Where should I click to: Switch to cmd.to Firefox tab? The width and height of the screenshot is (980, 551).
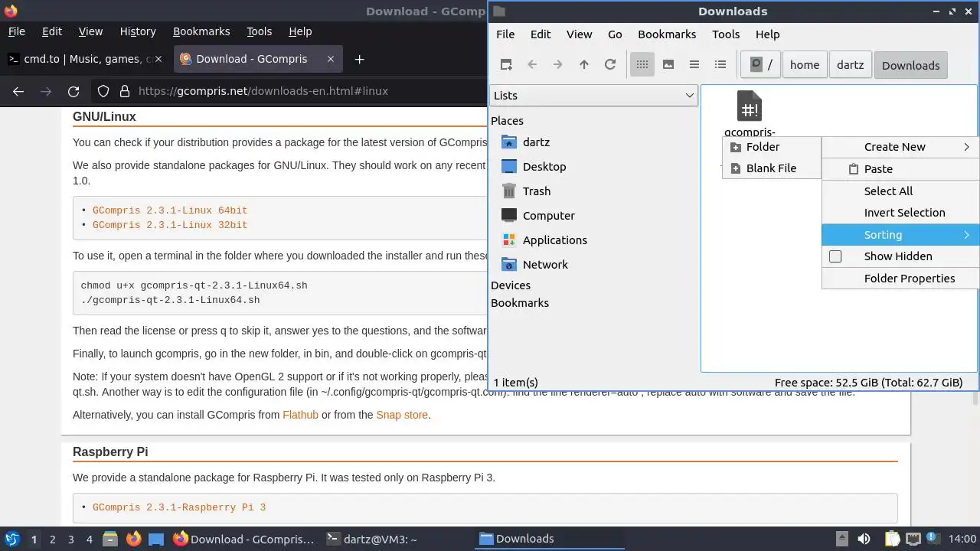click(86, 59)
